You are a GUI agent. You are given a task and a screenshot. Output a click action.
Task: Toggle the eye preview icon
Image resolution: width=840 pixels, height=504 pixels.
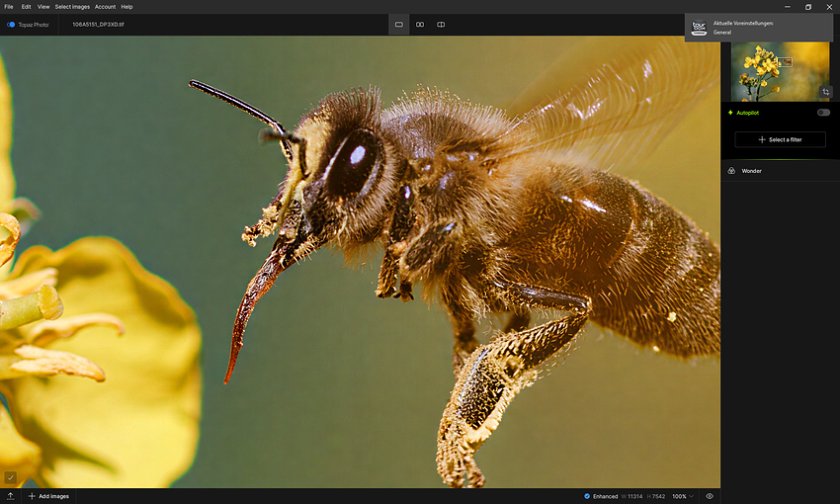710,496
